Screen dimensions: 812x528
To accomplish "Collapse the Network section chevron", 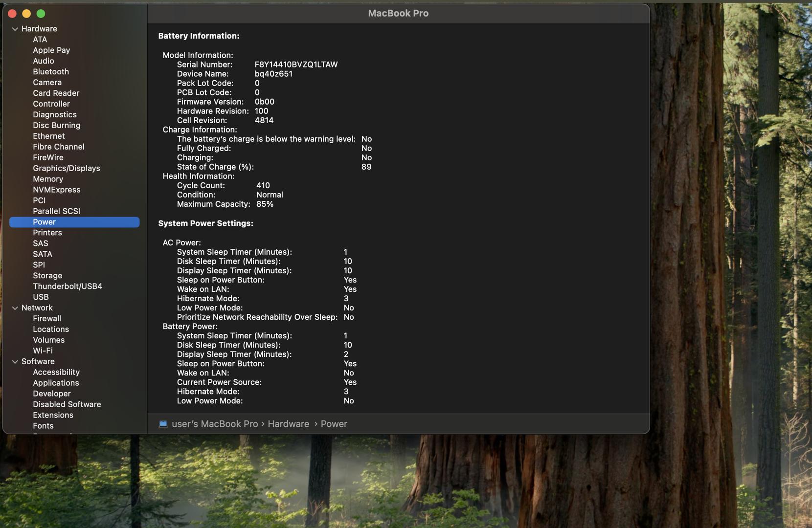I will coord(15,308).
